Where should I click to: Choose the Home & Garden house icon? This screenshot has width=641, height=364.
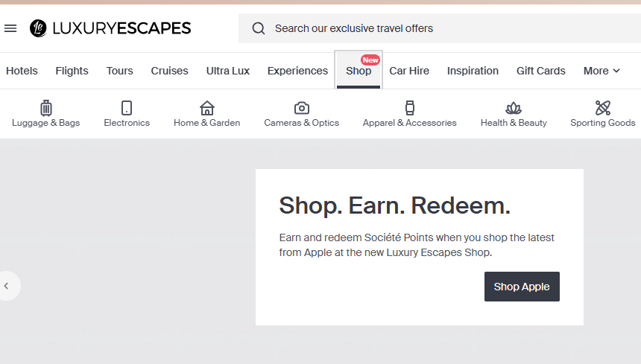coord(207,108)
